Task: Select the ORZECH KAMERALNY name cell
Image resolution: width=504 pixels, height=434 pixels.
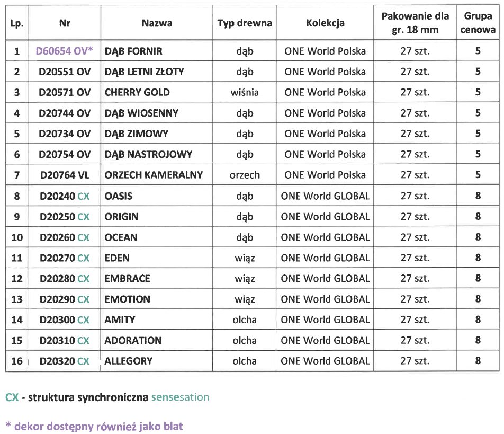Action: point(157,175)
